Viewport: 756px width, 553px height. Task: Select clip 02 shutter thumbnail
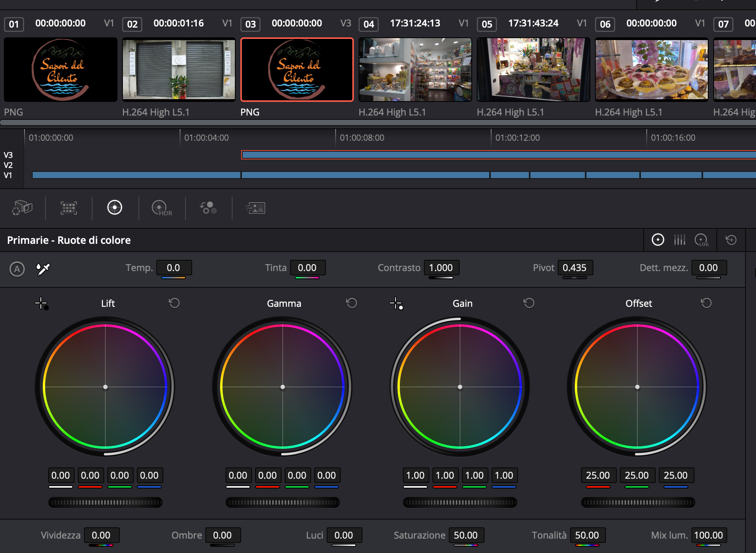(x=179, y=70)
